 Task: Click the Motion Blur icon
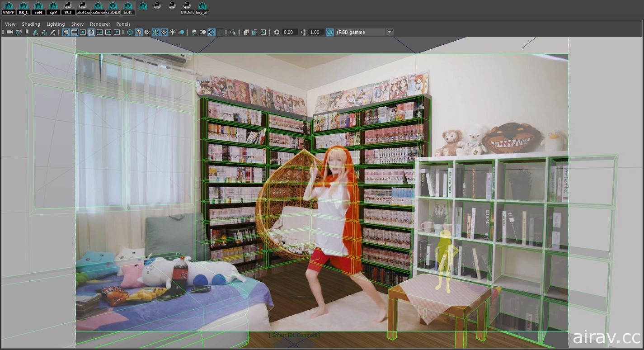pos(202,32)
